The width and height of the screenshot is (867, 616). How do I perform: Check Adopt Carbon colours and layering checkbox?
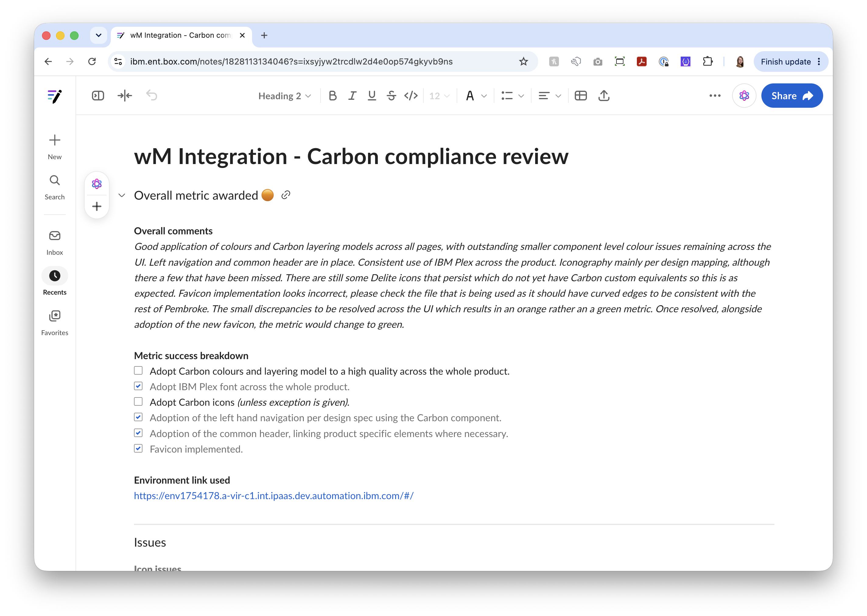139,371
